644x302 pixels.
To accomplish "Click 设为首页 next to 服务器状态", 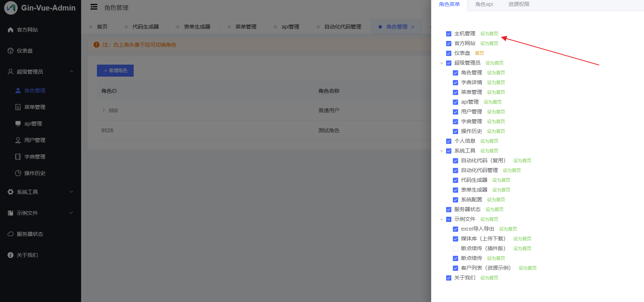I will (x=495, y=210).
